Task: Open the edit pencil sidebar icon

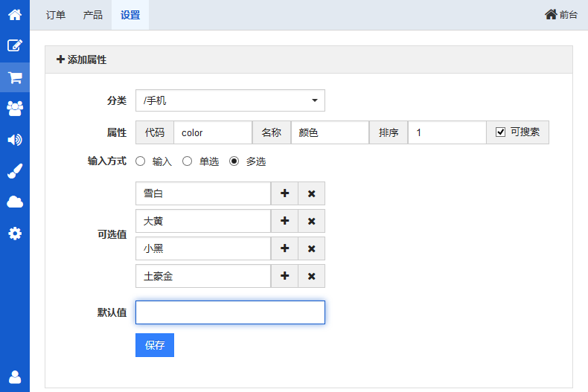Action: point(15,45)
